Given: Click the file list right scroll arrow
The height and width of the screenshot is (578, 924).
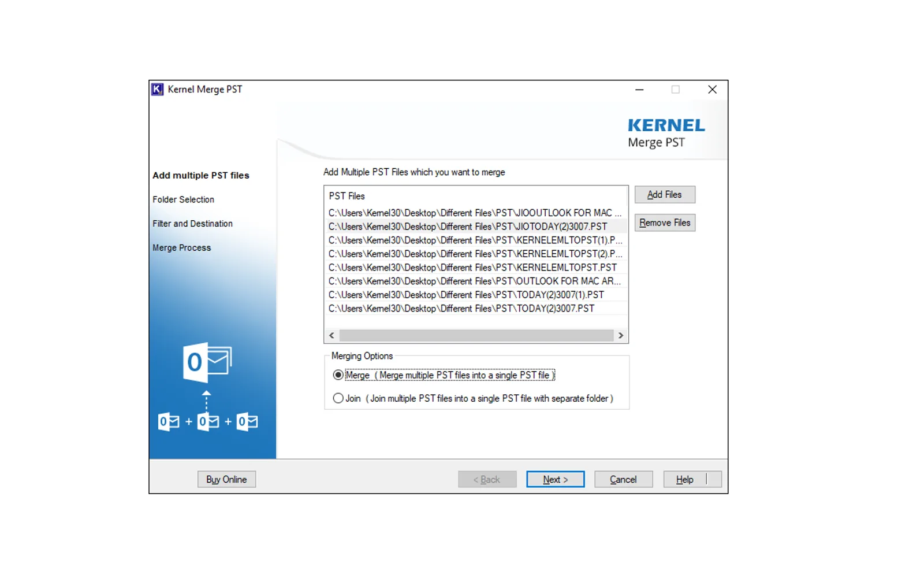Looking at the screenshot, I should pyautogui.click(x=621, y=335).
